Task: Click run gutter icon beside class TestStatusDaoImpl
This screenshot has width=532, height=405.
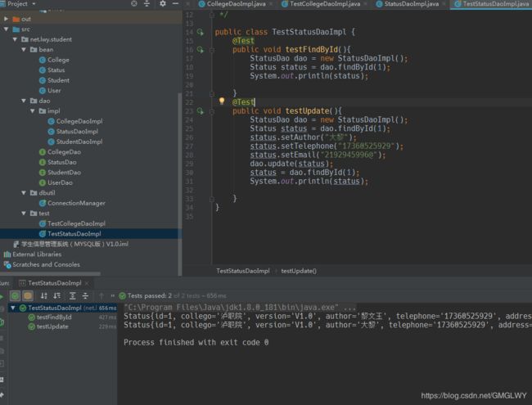Action: (201, 32)
